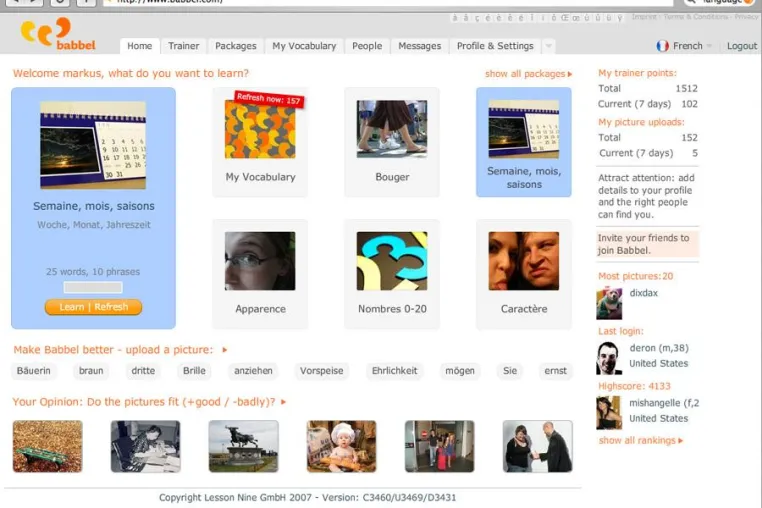Click mishangelle's avatar picture
Screen dimensions: 762x508
[609, 413]
